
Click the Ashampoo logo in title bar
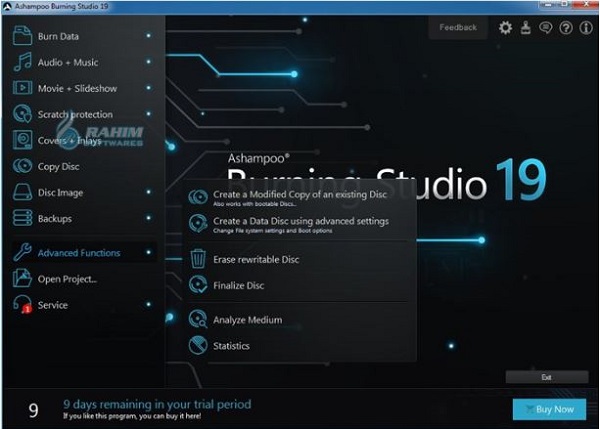click(7, 6)
